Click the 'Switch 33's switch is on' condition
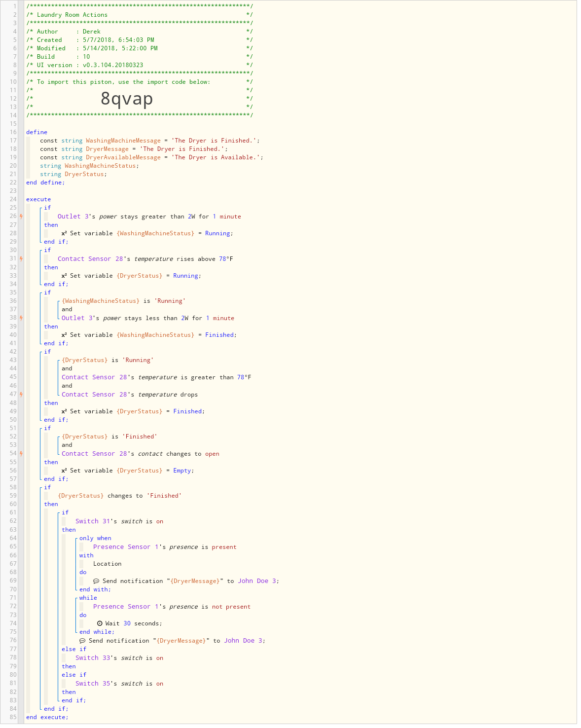This screenshot has width=581, height=728. coord(119,658)
